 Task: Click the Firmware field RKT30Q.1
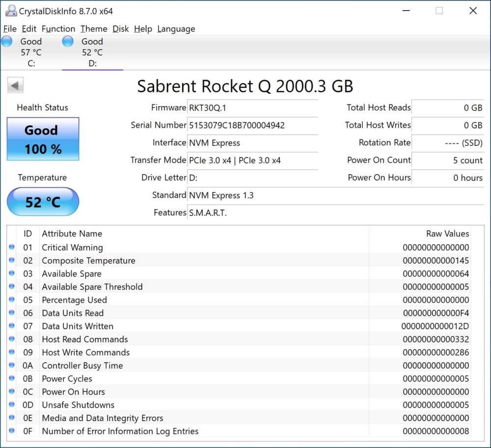pos(253,108)
